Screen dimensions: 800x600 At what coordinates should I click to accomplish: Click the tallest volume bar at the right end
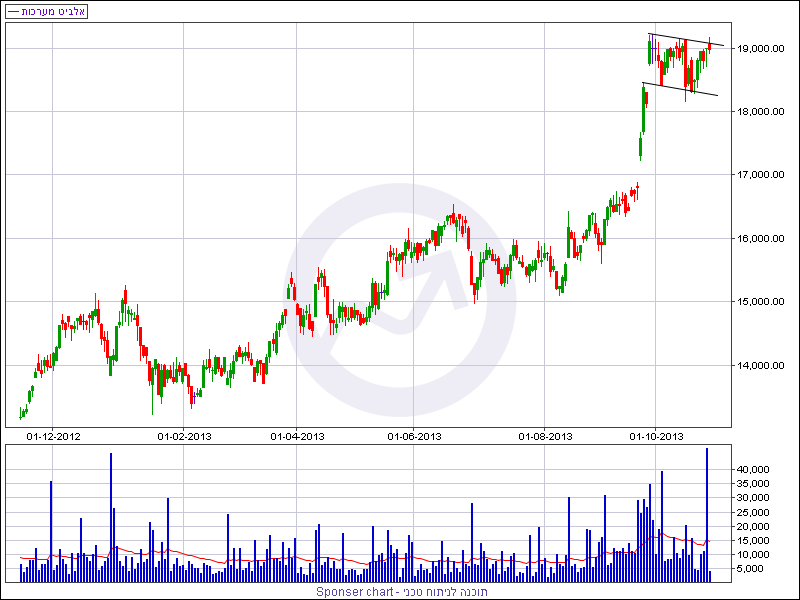click(x=707, y=515)
